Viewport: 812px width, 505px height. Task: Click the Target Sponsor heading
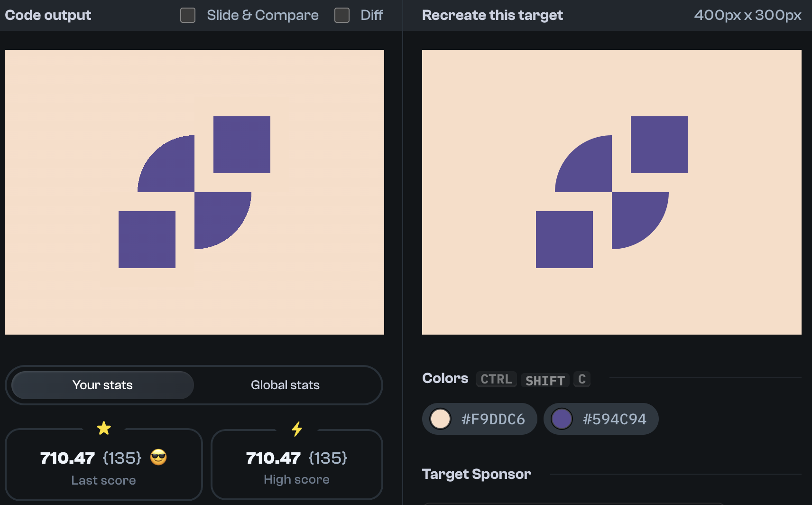coord(476,474)
